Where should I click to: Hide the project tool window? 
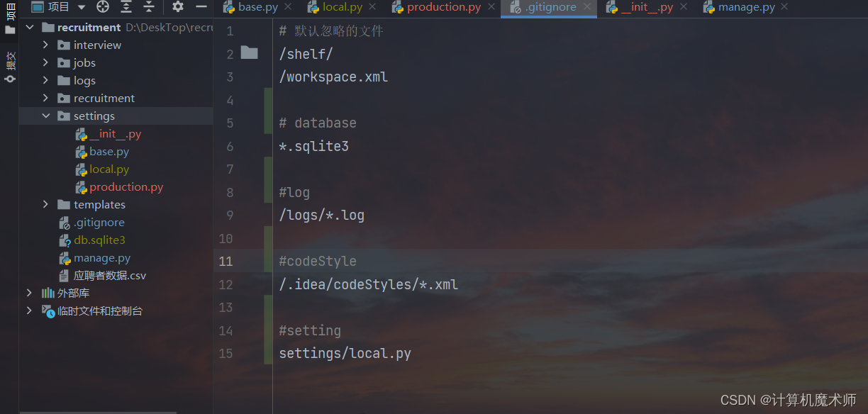[x=201, y=7]
